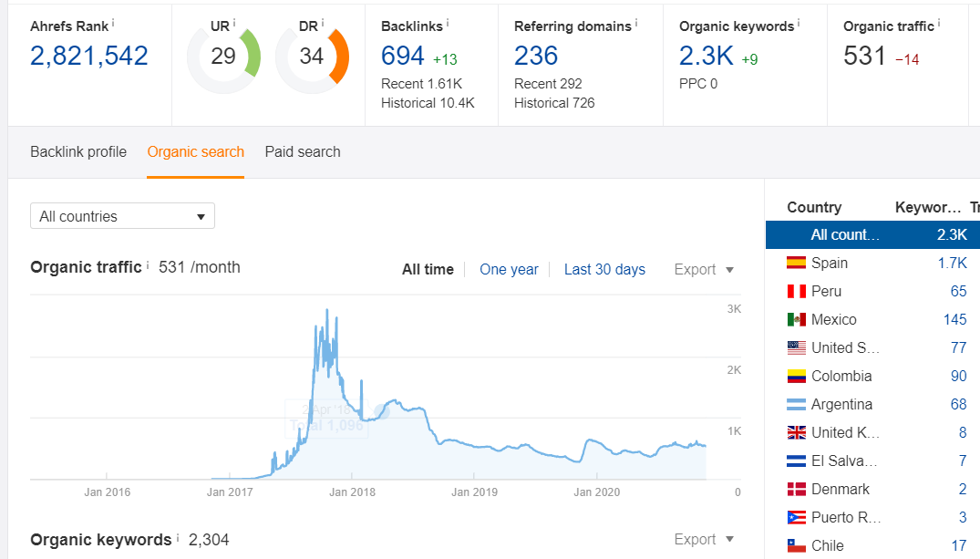
Task: Click the Organic keywords info icon
Action: (798, 23)
